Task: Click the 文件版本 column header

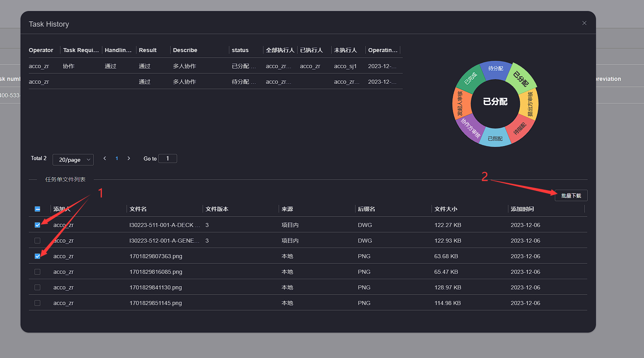Action: tap(217, 209)
